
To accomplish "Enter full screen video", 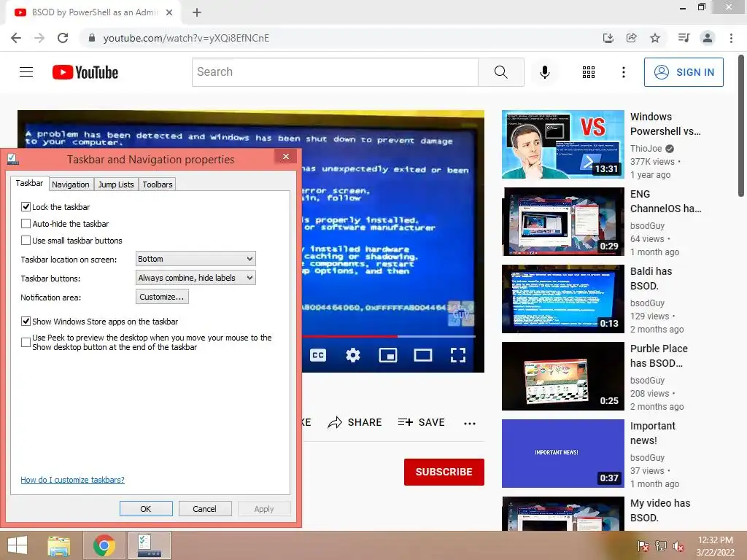I will click(458, 355).
